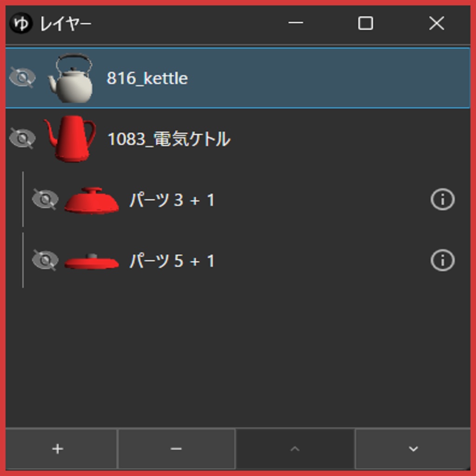
Task: Toggle visibility of 1083_電気ケトル layer
Action: tap(22, 139)
